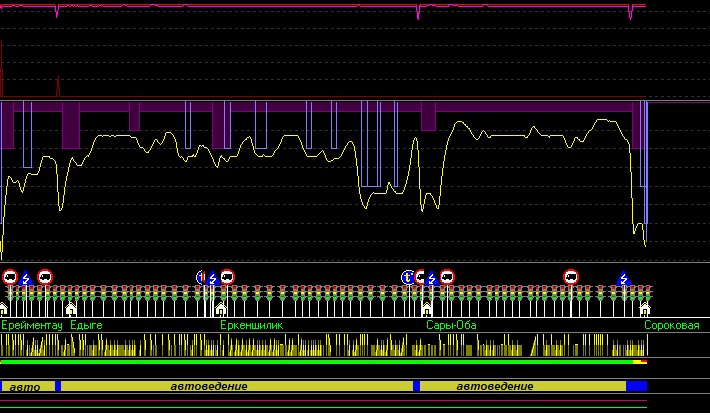The width and height of the screenshot is (710, 420).
Task: Select the lone red circle sign before Сороковая
Action: point(571,277)
